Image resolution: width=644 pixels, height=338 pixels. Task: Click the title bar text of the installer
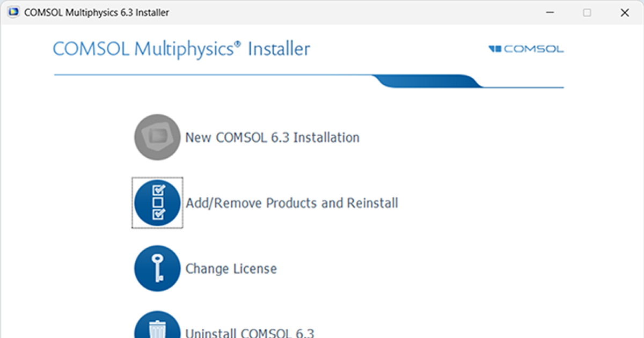[x=97, y=12]
